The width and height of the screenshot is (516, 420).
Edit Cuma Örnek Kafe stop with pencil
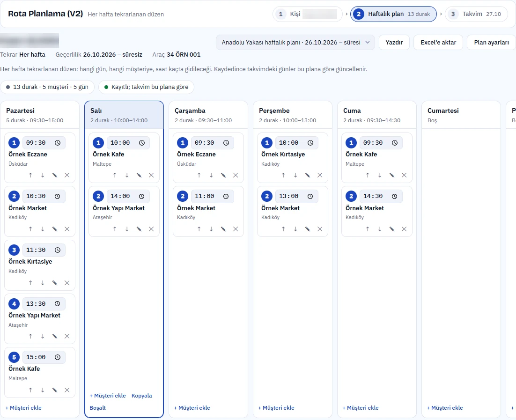392,175
